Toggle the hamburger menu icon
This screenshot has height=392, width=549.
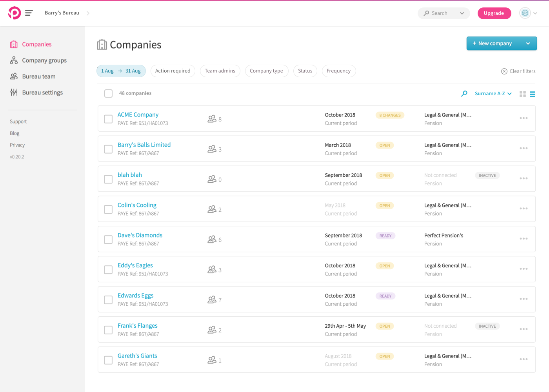tap(29, 13)
